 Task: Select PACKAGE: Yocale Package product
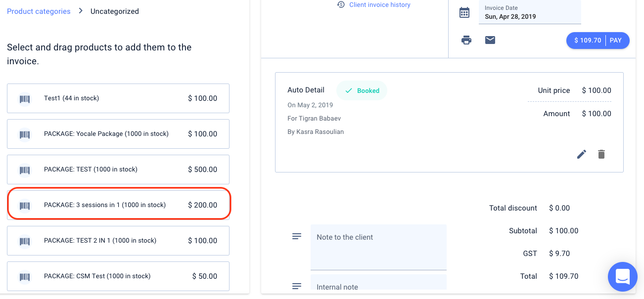(118, 134)
